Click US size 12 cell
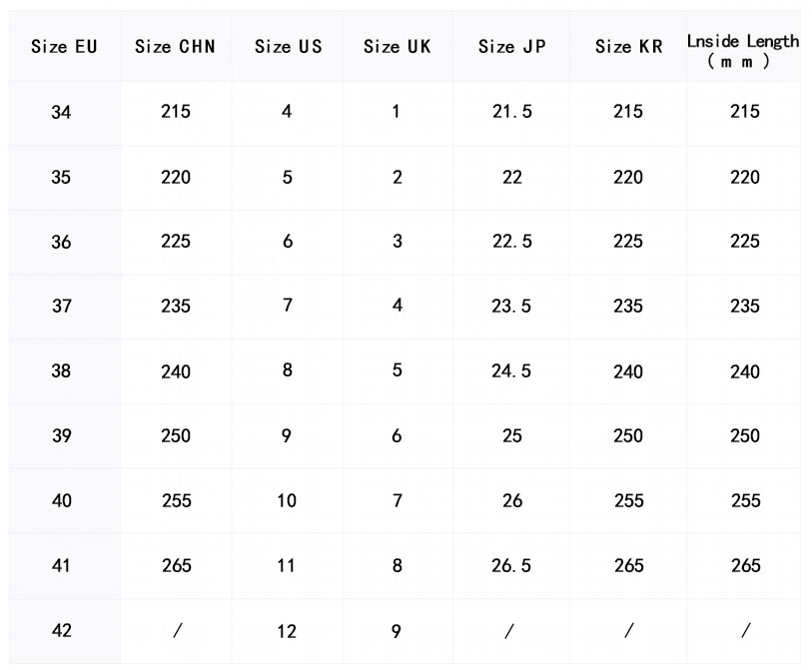 287,631
